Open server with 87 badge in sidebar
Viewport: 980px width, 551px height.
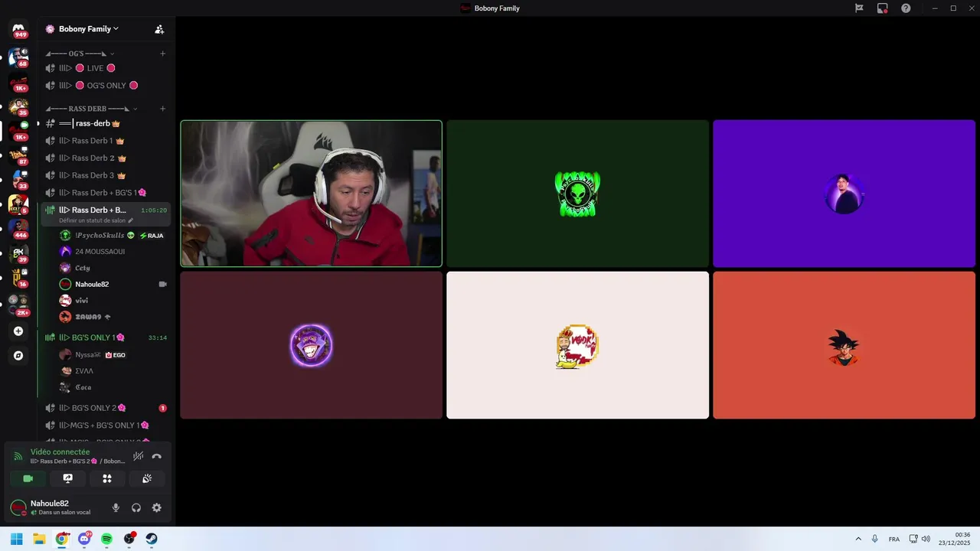pos(18,155)
